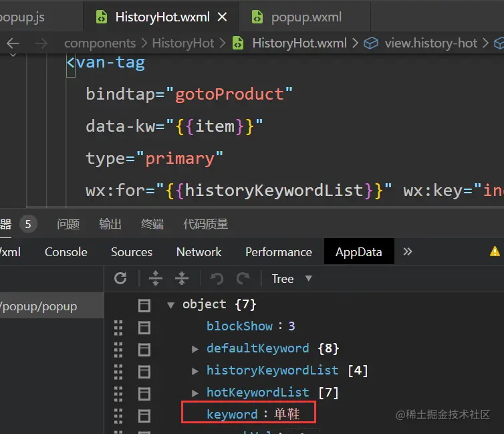504x434 pixels.
Task: Click the gotoProduct string in code
Action: [229, 94]
